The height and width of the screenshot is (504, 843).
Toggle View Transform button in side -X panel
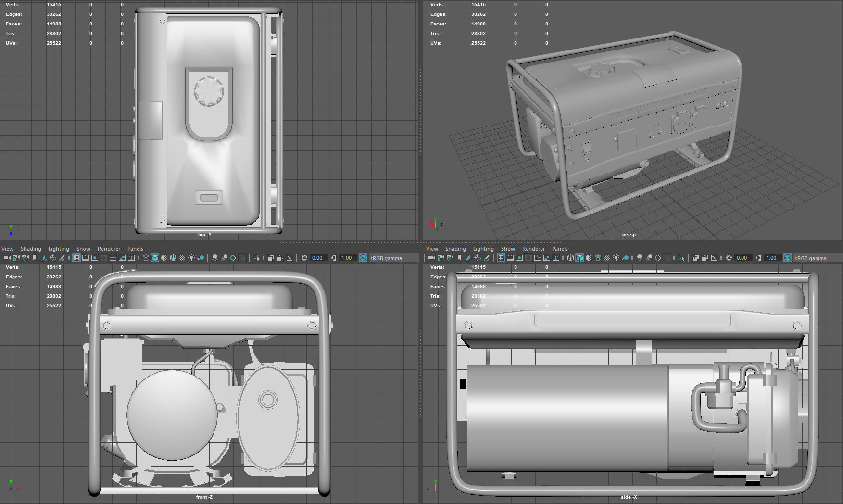click(x=788, y=258)
